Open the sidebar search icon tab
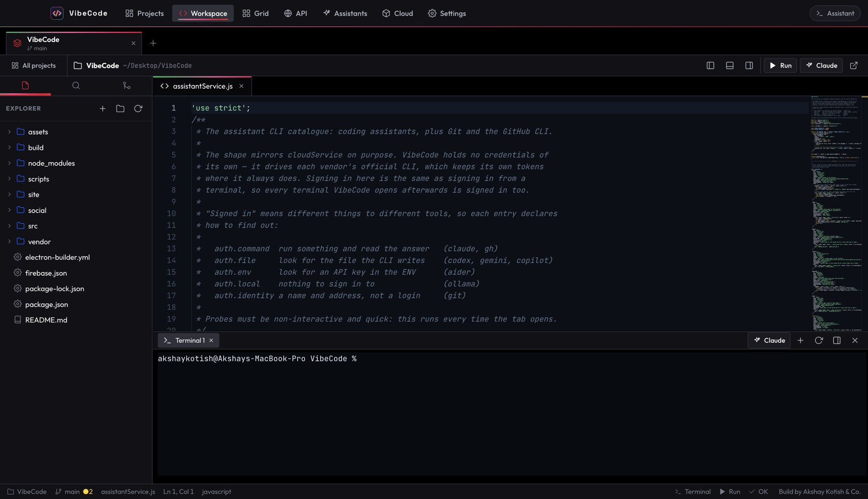Image resolution: width=868 pixels, height=499 pixels. (76, 85)
